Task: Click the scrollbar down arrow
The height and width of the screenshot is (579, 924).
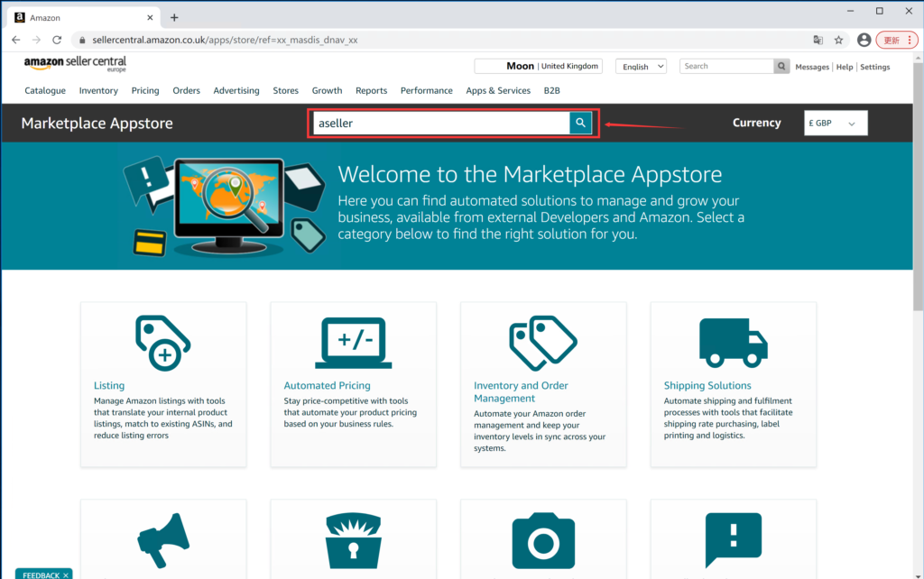Action: [918, 574]
